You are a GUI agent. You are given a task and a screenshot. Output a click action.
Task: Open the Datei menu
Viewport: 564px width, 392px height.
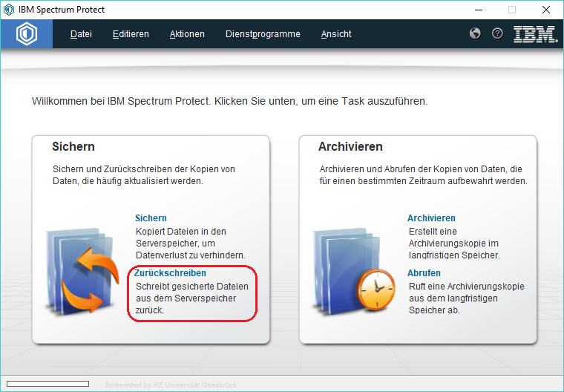coord(81,34)
